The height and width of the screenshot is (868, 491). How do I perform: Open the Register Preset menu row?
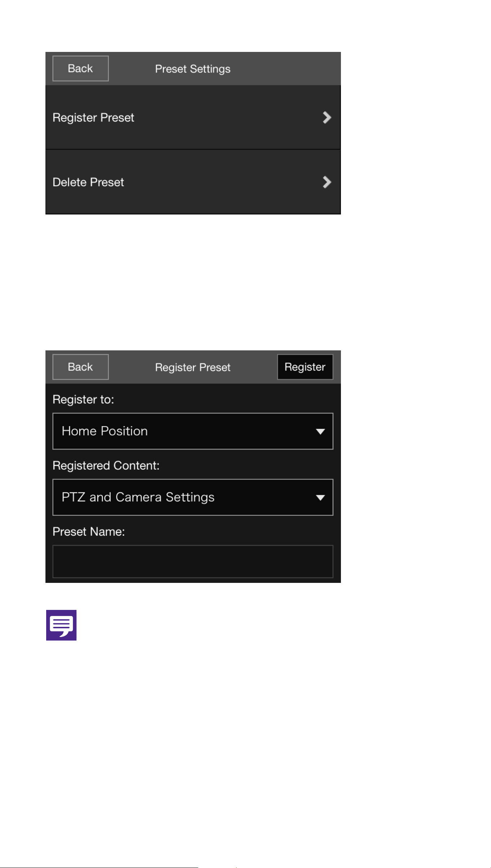point(193,117)
